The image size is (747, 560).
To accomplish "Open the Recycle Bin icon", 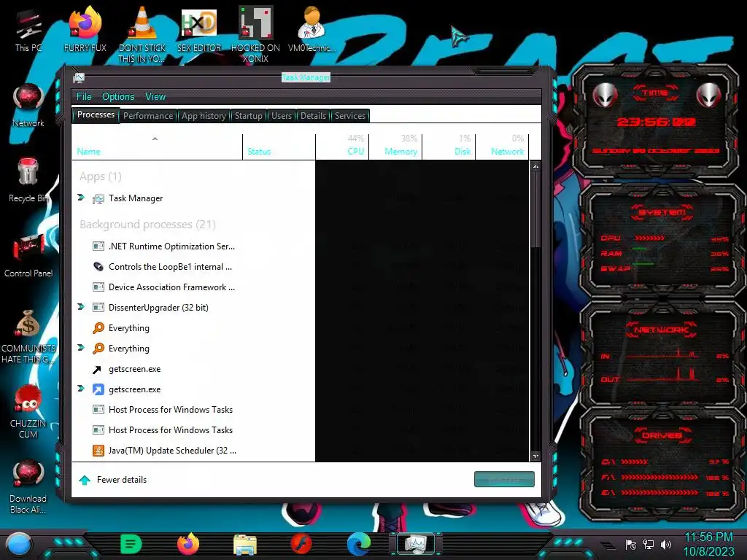I will click(28, 181).
